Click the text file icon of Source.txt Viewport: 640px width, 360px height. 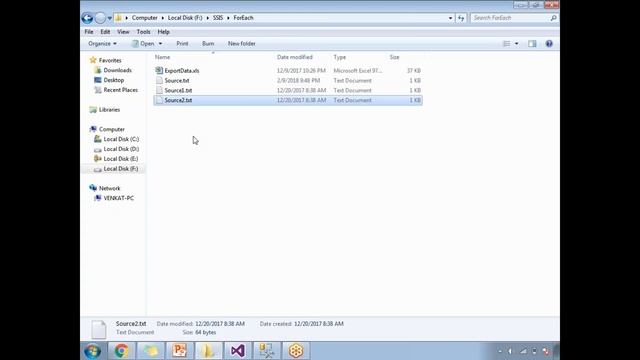[x=159, y=80]
